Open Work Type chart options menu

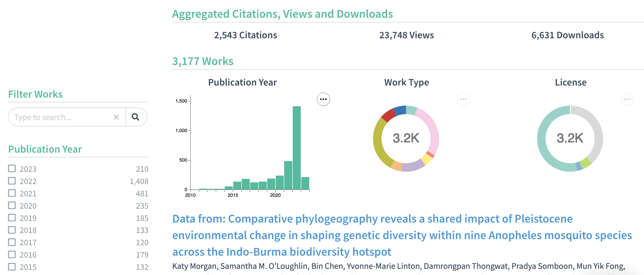click(463, 99)
